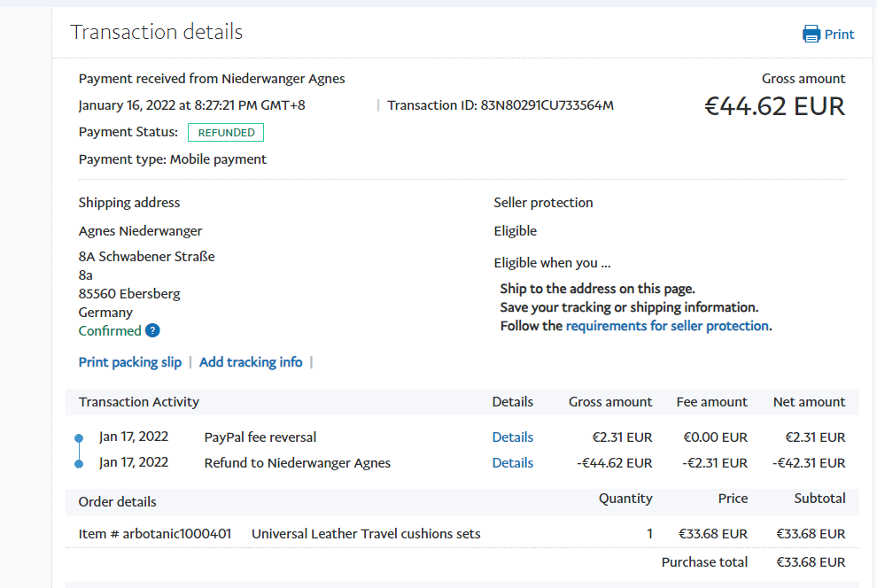
Task: Click the printer icon beside Print
Action: pos(811,35)
